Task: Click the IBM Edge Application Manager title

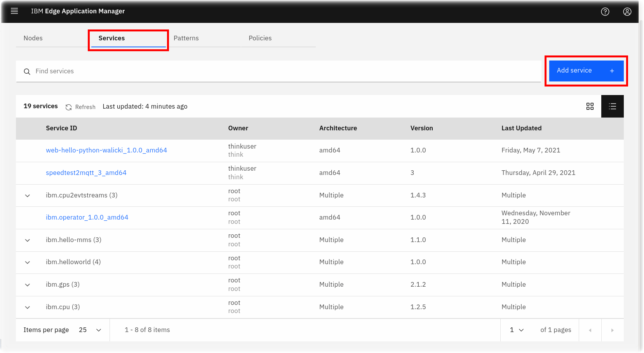Action: (x=78, y=11)
